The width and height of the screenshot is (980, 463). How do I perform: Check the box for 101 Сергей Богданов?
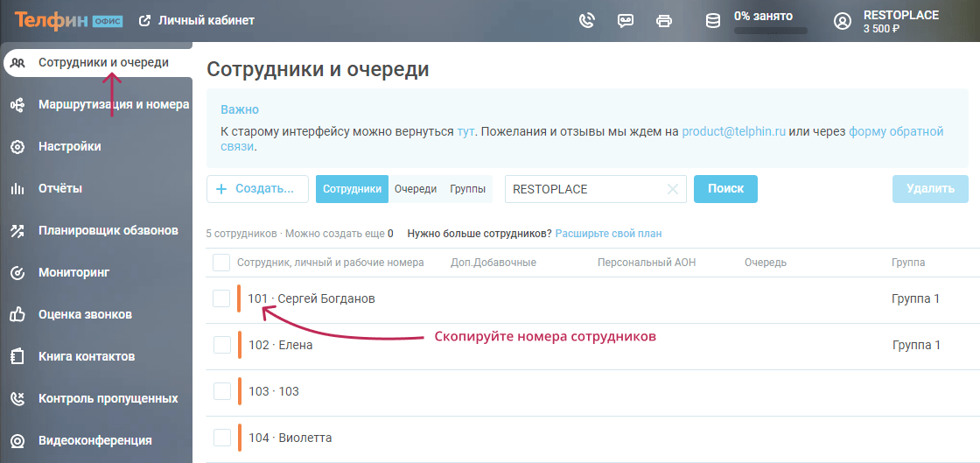click(221, 298)
